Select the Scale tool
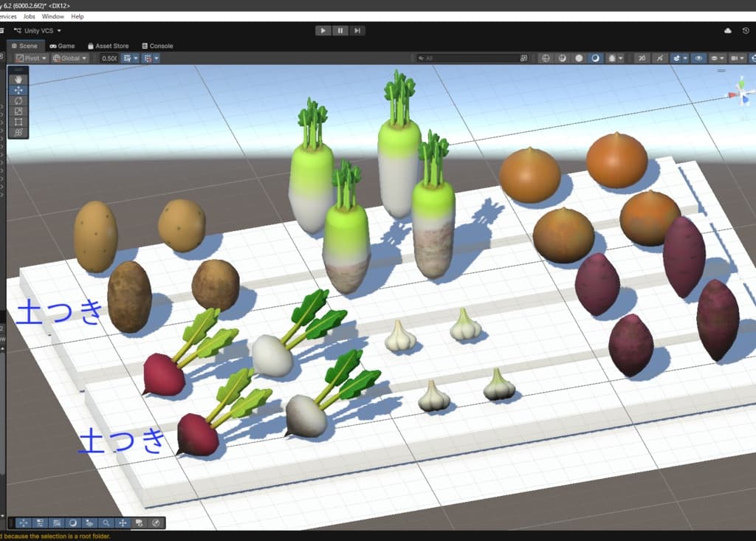This screenshot has height=541, width=756. tap(18, 111)
